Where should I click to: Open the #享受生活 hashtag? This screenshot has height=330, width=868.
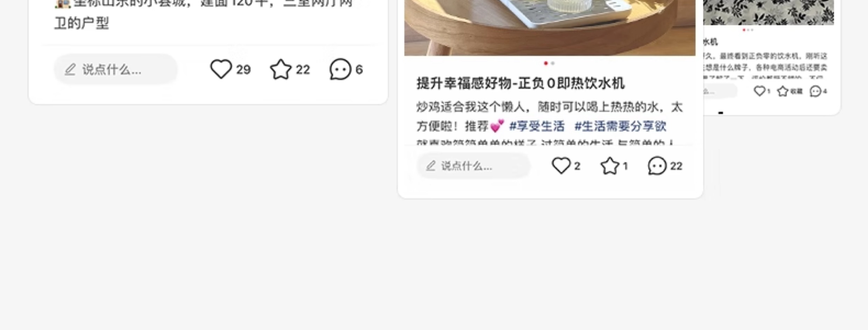click(x=537, y=126)
